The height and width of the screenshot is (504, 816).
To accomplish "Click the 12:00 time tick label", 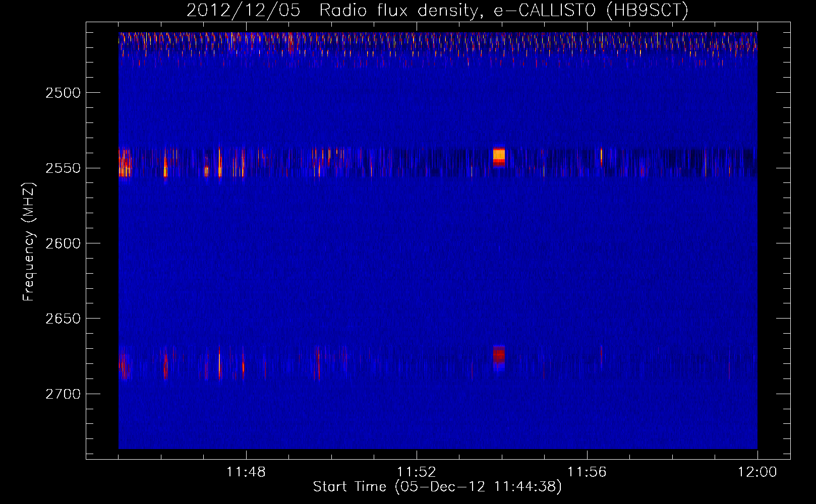I will coord(757,472).
